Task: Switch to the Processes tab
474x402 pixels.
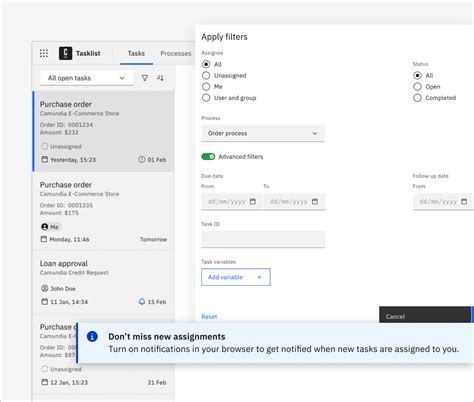Action: tap(176, 53)
